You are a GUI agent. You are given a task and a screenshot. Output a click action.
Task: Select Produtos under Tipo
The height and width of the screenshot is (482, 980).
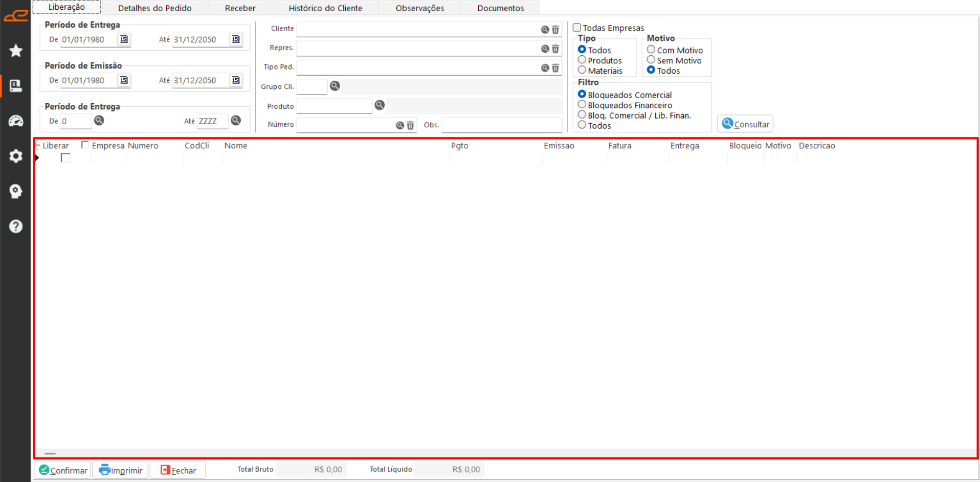pyautogui.click(x=582, y=60)
